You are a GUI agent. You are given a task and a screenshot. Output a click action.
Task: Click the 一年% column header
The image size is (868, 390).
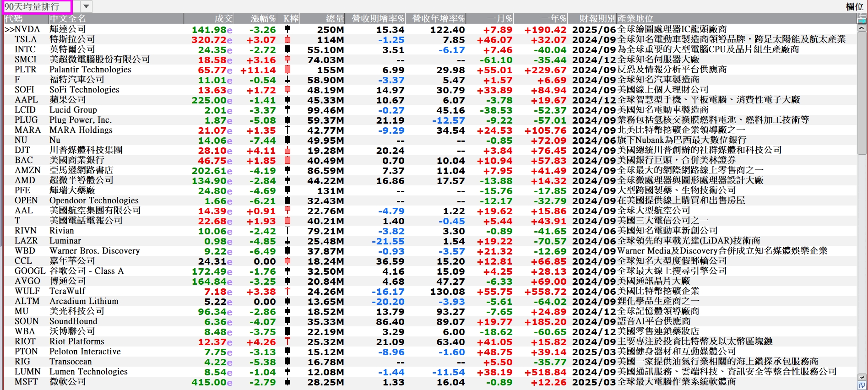point(553,19)
